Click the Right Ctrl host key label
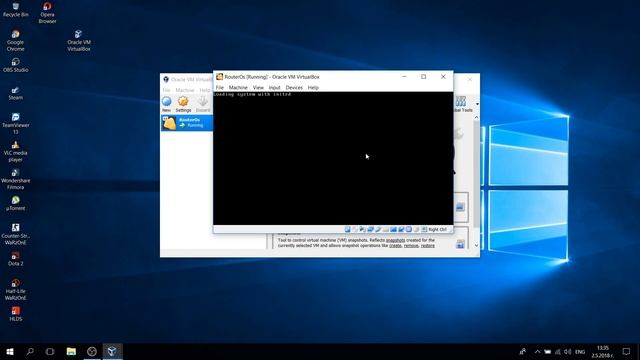Viewport: 640px width, 360px height. tap(438, 230)
